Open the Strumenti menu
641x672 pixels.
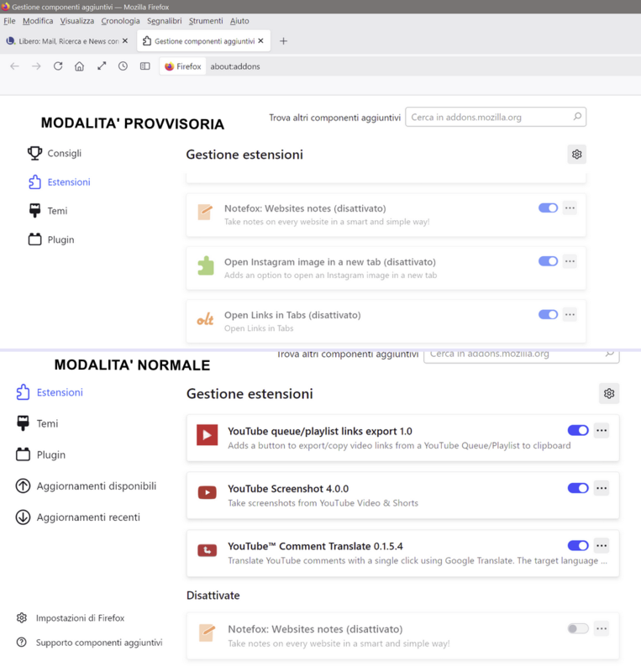point(206,20)
